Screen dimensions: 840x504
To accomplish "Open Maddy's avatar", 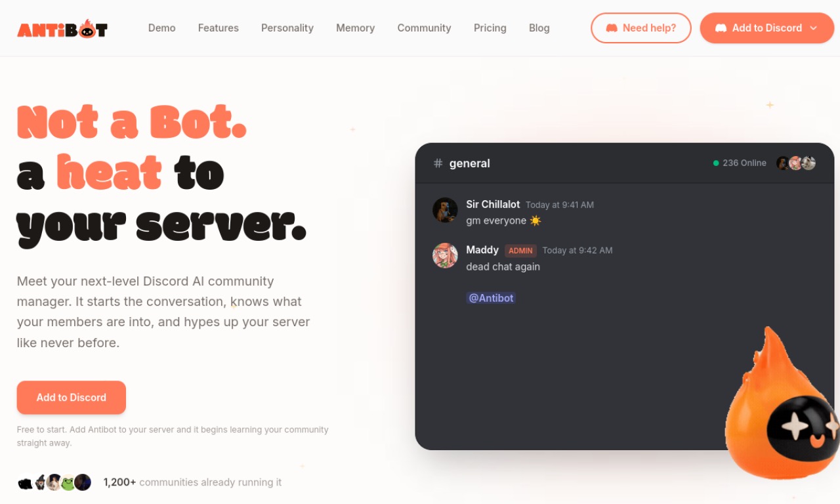I will tap(445, 255).
